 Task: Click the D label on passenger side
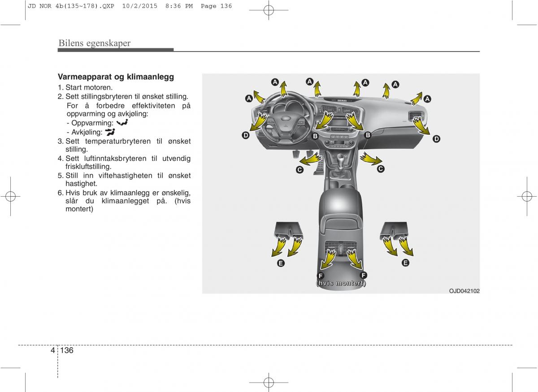tap(436, 139)
